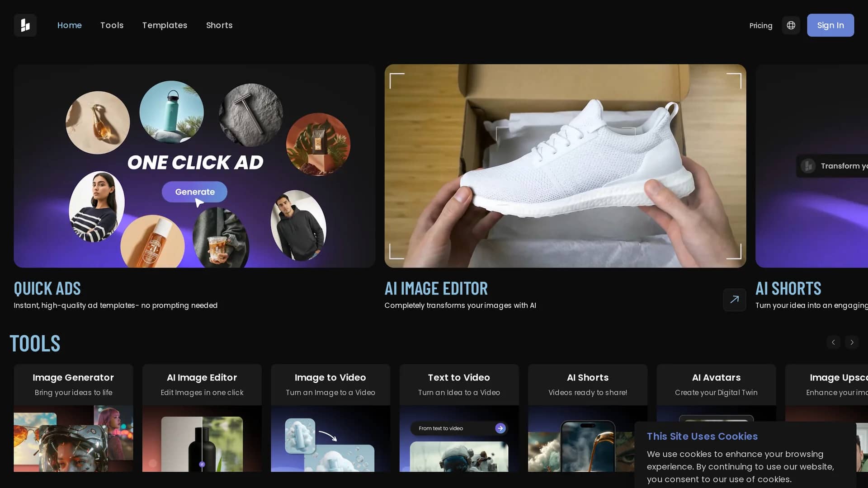Viewport: 868px width, 488px height.
Task: Click the Sign In button
Action: (x=830, y=25)
